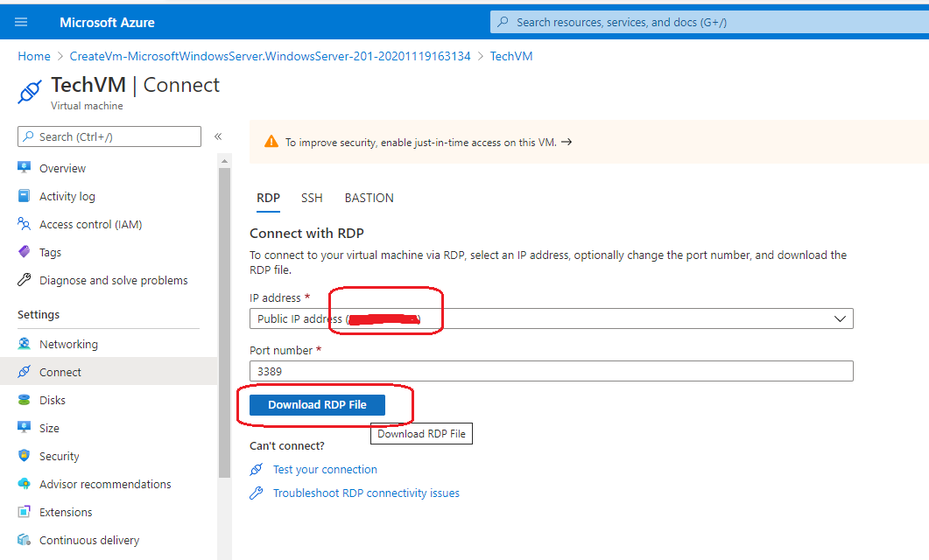This screenshot has height=560, width=929.
Task: Click the plug icon beside Test your connection
Action: point(256,469)
